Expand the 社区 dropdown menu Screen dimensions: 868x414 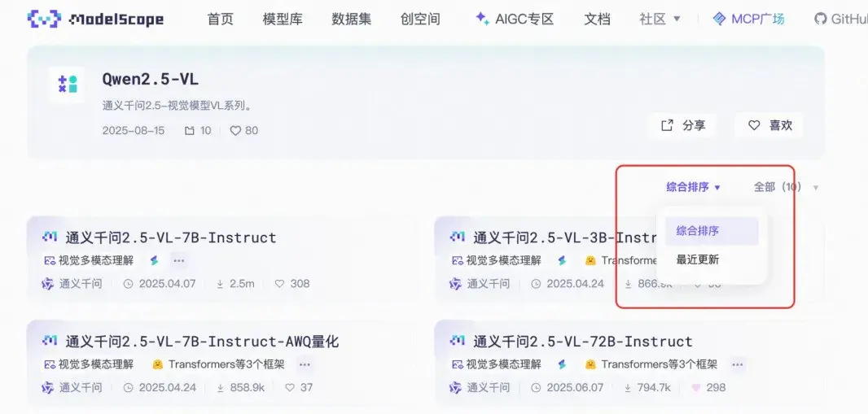660,20
